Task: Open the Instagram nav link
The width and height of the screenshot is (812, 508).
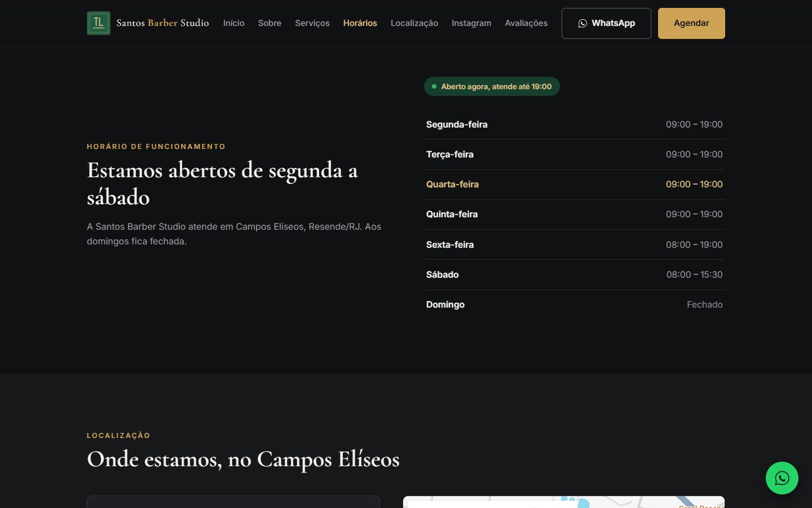Action: pyautogui.click(x=471, y=23)
